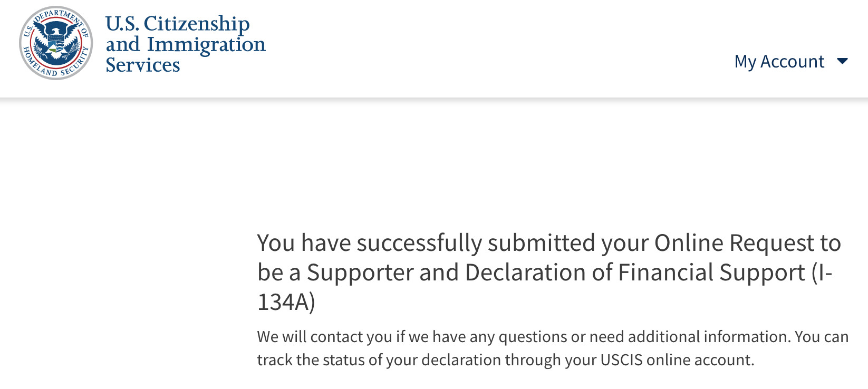The image size is (868, 389).
Task: Click the Department of Homeland Security seal
Action: (x=56, y=43)
